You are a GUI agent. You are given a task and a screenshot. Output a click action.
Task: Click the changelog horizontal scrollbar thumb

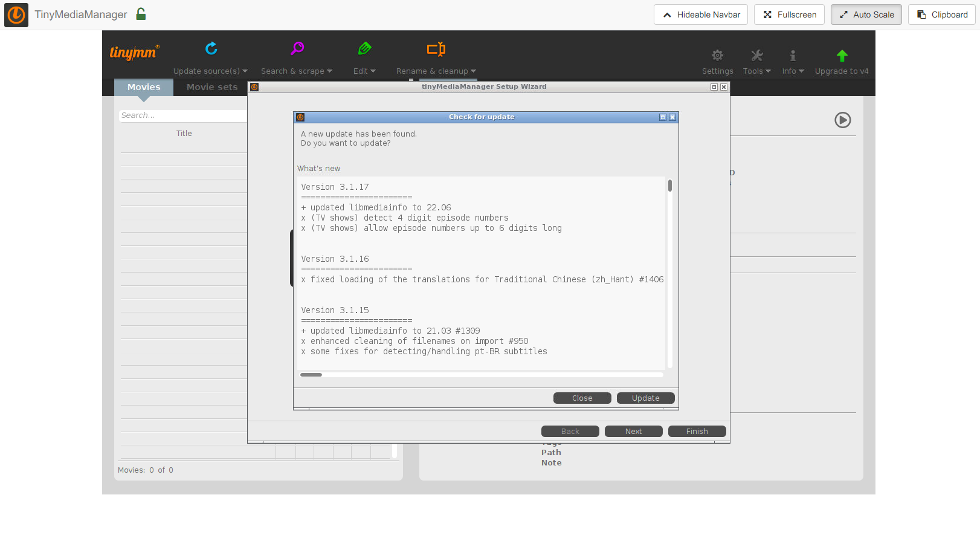click(x=311, y=375)
